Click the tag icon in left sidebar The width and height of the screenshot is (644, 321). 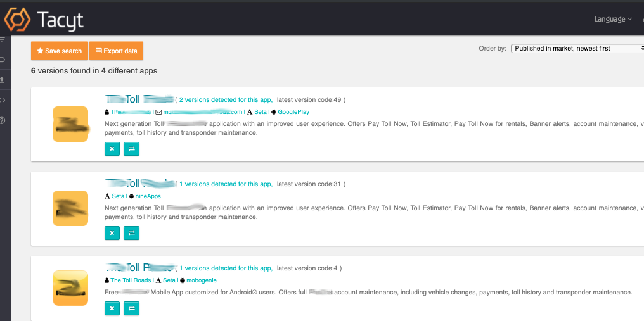(x=3, y=60)
